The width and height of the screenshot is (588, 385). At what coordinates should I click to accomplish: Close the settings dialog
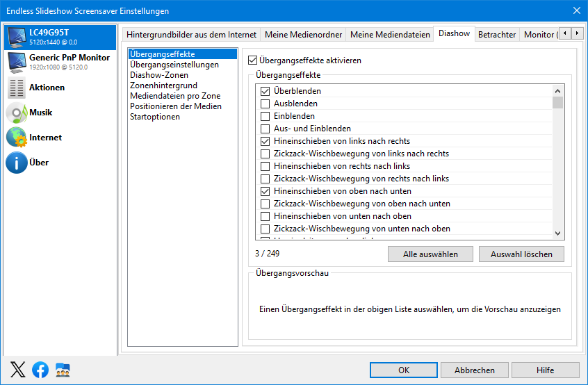(577, 10)
